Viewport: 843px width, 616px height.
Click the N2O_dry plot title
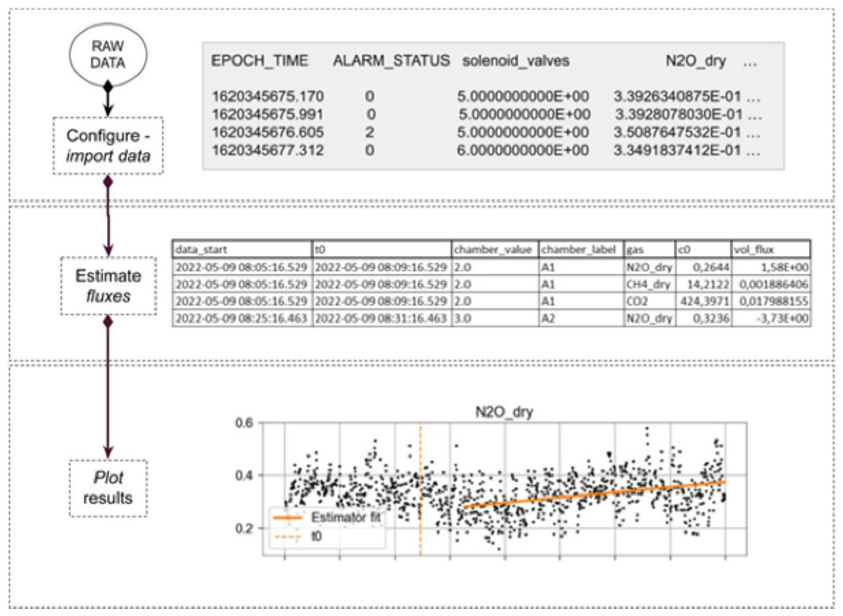(504, 412)
